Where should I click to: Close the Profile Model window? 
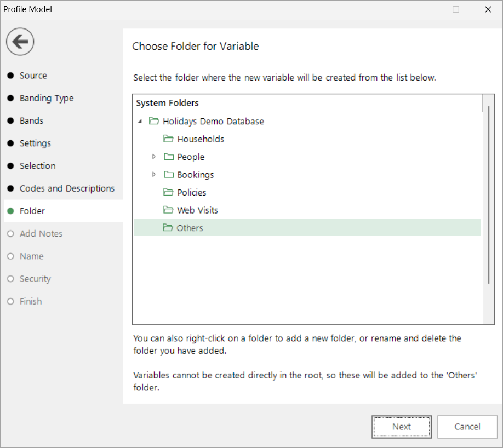tap(488, 9)
